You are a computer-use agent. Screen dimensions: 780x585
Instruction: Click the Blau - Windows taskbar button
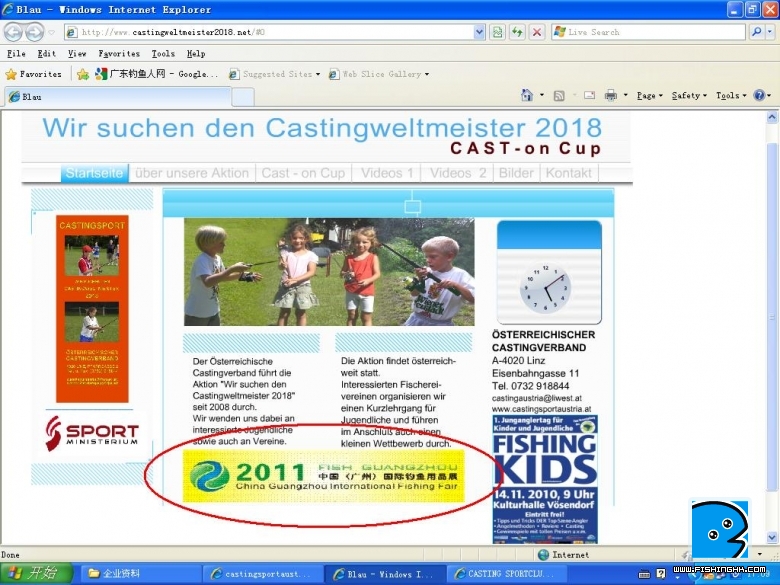[384, 574]
